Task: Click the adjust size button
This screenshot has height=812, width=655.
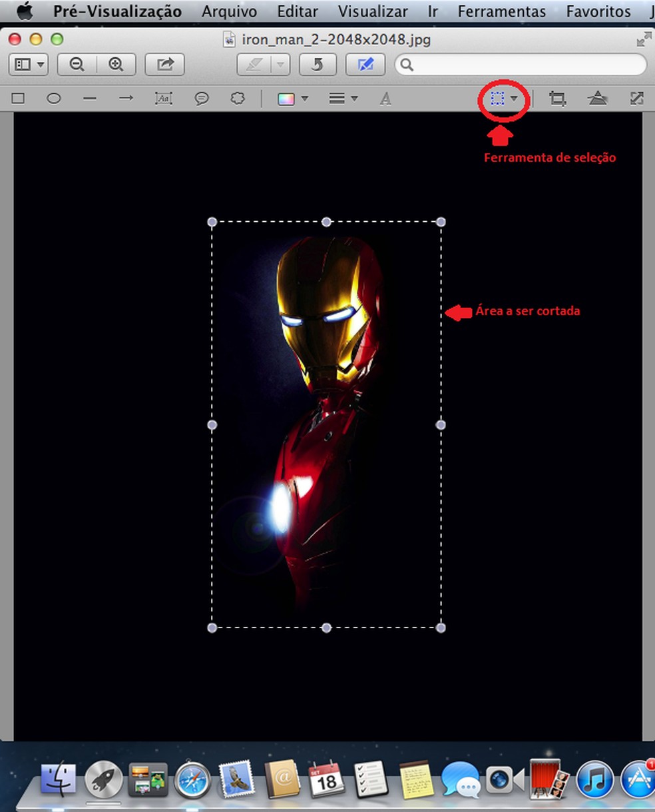Action: (636, 99)
